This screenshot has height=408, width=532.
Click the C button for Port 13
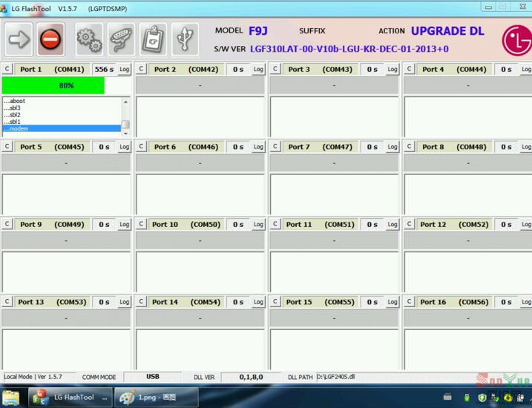click(x=7, y=301)
